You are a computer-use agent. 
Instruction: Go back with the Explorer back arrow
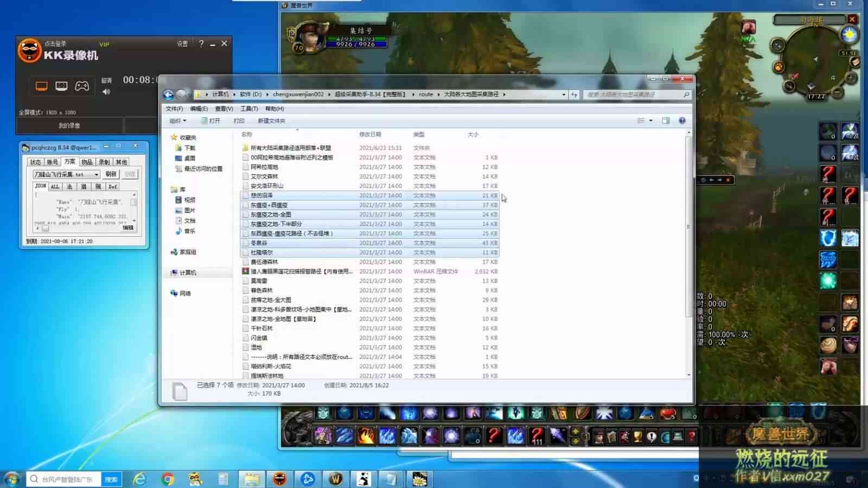tap(168, 95)
